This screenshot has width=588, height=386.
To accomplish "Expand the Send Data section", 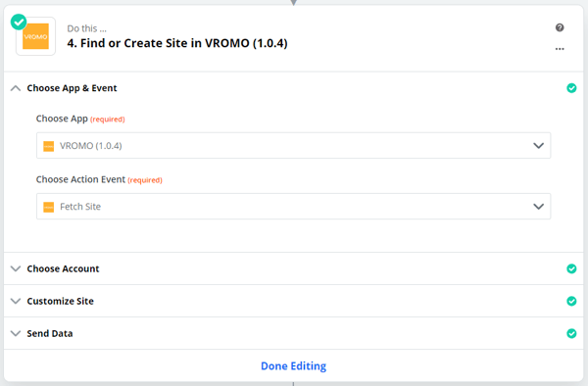I will (16, 333).
